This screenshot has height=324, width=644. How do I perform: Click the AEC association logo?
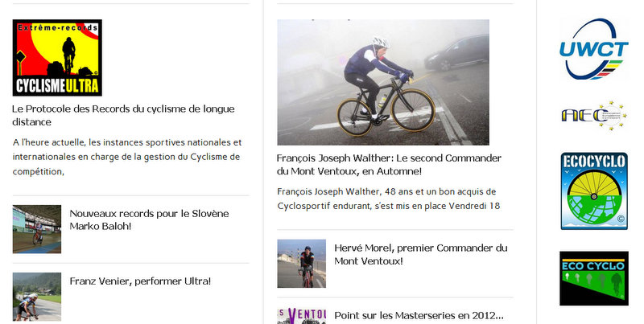click(x=594, y=116)
